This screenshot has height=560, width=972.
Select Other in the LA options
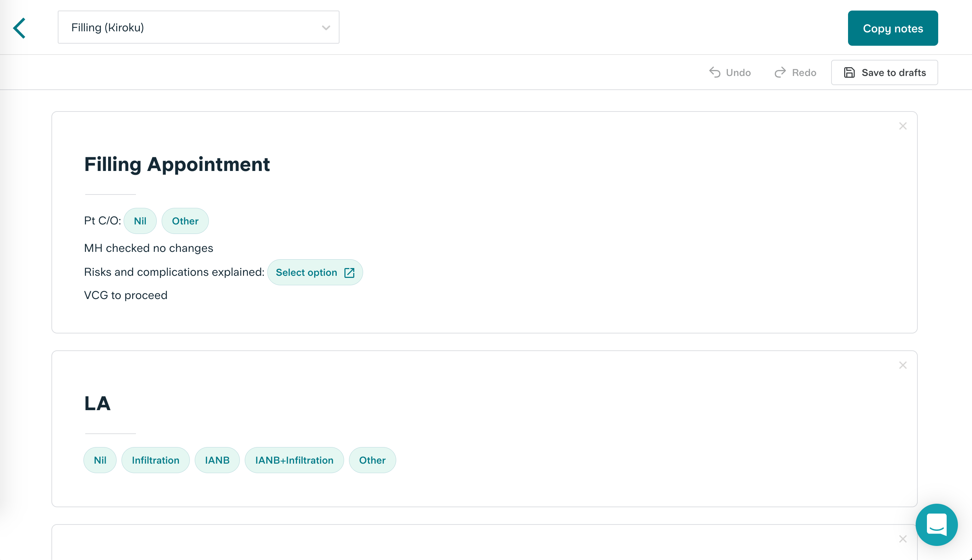click(x=372, y=460)
